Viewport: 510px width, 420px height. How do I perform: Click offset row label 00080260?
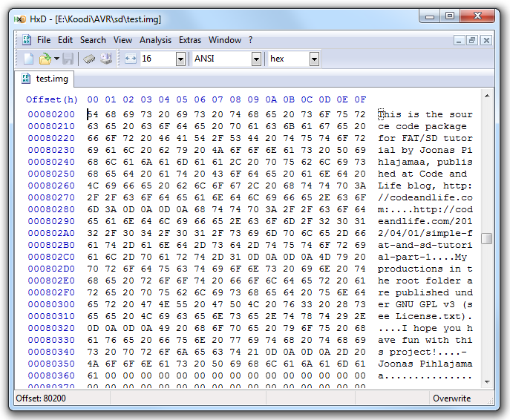(x=51, y=186)
